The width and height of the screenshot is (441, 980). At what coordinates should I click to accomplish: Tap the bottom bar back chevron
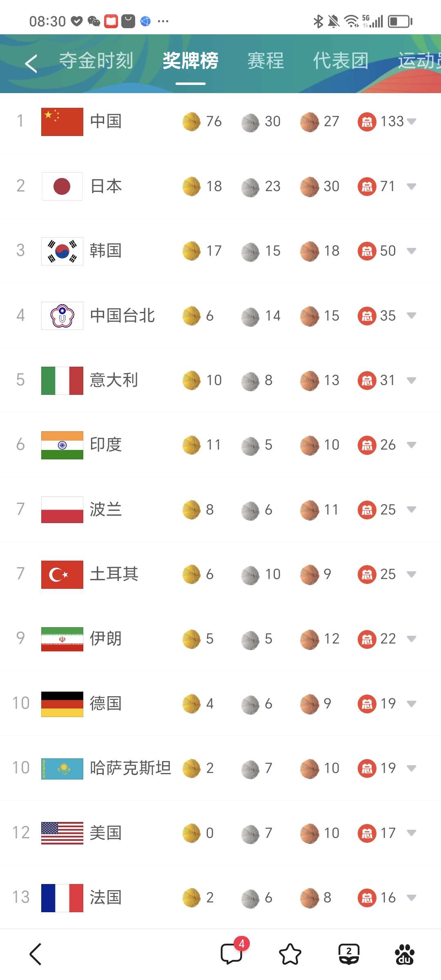tap(36, 954)
